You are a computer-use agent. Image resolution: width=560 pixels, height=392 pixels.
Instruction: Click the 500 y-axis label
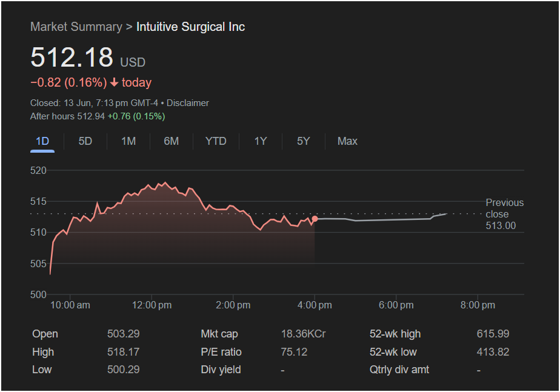pyautogui.click(x=38, y=295)
